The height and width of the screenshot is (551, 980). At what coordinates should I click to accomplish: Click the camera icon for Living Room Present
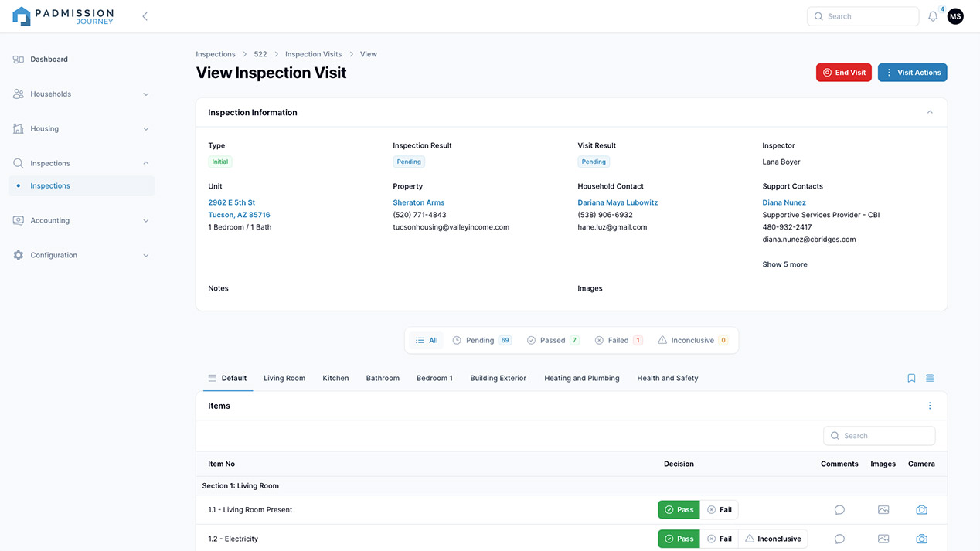(x=921, y=510)
